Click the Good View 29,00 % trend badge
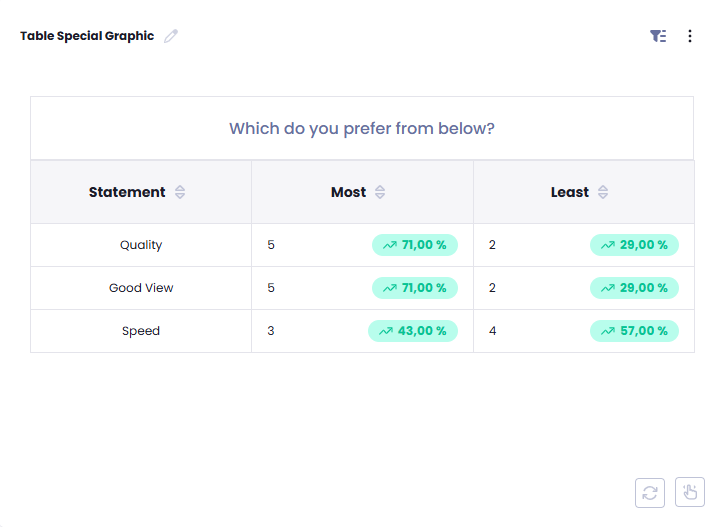This screenshot has width=715, height=527. (634, 288)
